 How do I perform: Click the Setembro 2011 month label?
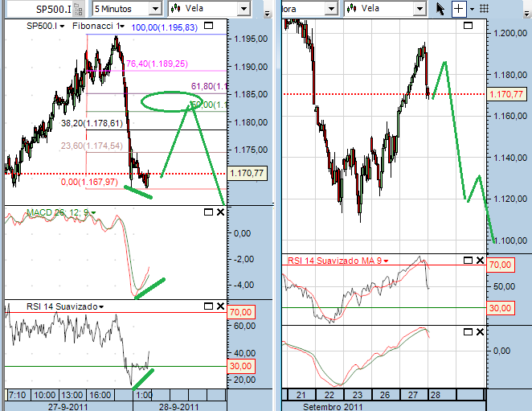point(333,407)
